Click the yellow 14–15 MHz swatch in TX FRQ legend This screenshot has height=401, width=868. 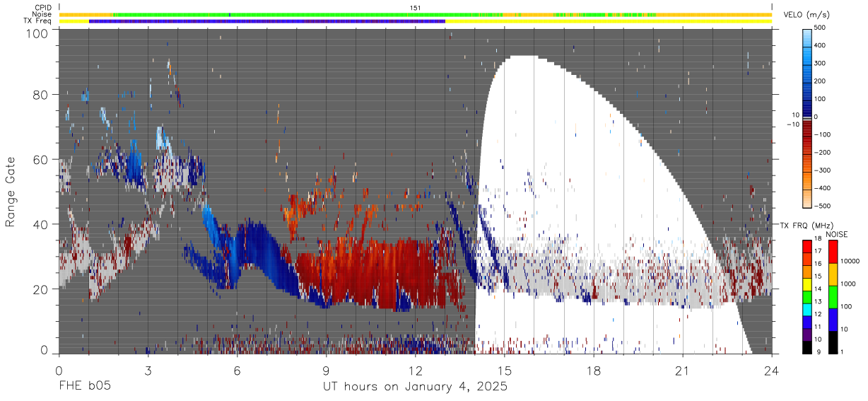click(x=807, y=284)
